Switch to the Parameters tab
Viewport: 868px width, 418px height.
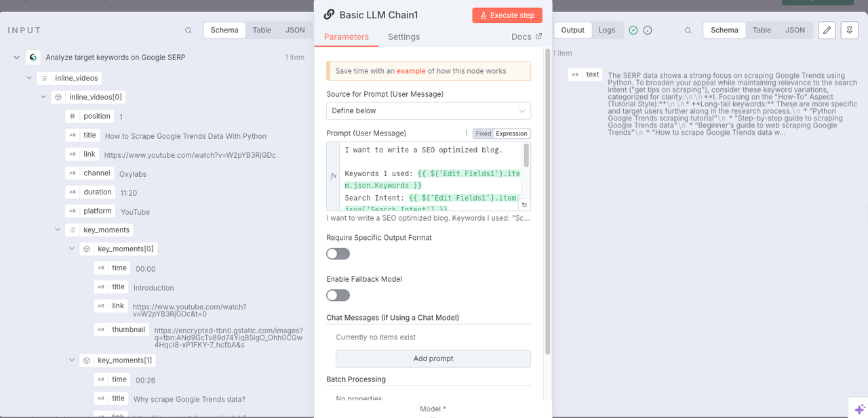347,37
